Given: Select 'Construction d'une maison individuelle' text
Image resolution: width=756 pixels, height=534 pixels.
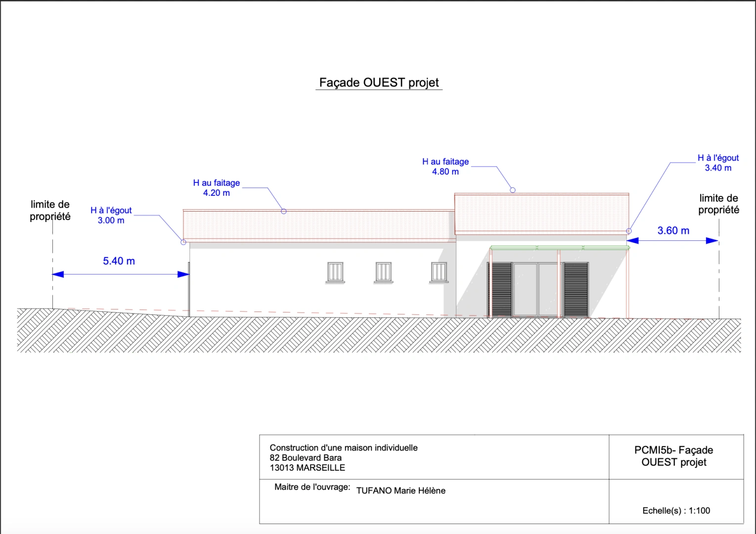Looking at the screenshot, I should coord(344,447).
